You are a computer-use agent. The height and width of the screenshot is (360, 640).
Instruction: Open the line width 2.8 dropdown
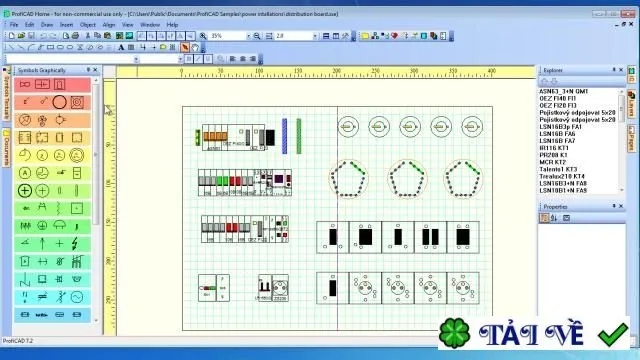point(315,36)
